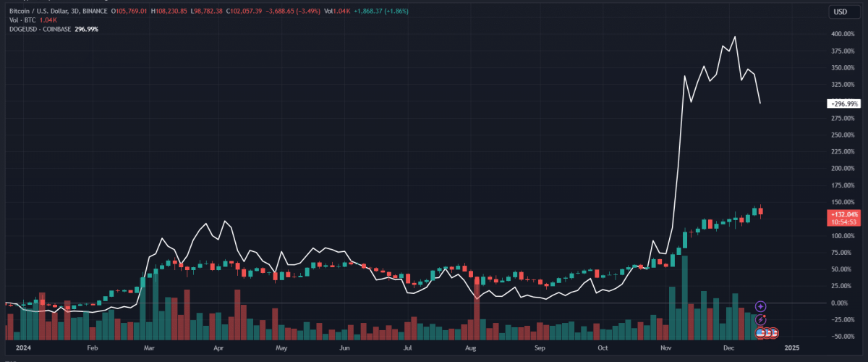Click the leftmost US flag economic event icon
868x362 pixels.
[761, 332]
